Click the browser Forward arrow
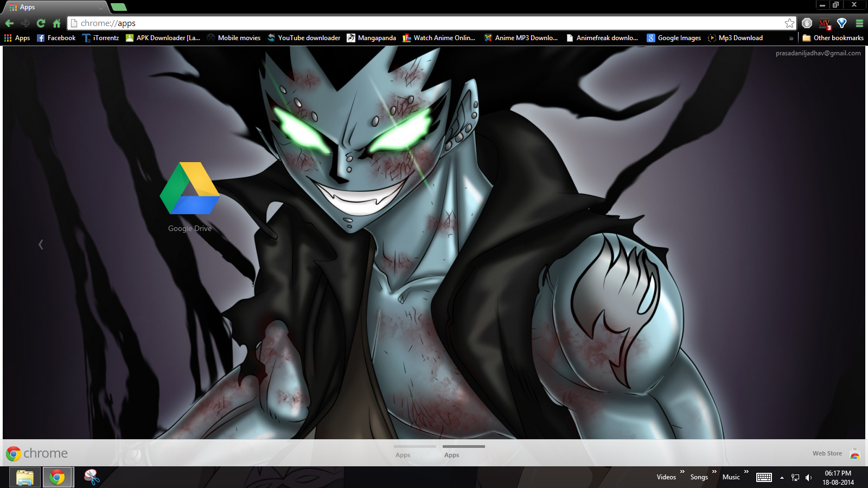The width and height of the screenshot is (868, 488). tap(25, 23)
